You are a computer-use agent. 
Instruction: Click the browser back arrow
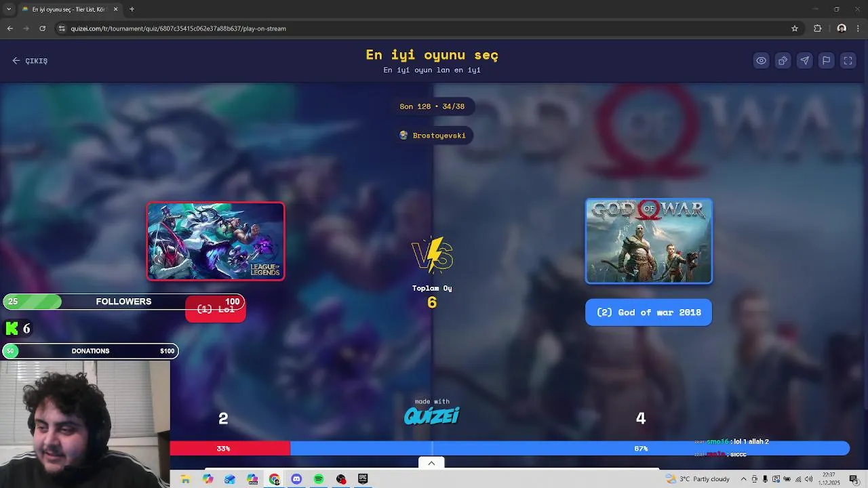[x=10, y=28]
